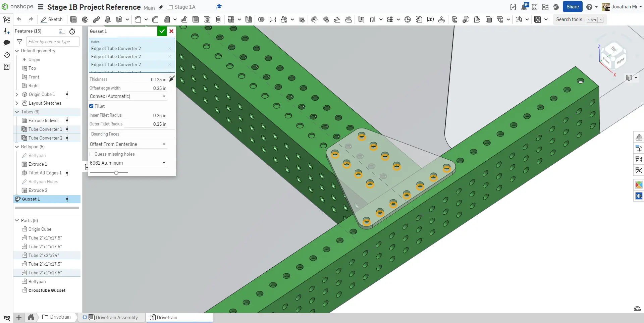Viewport: 644px width, 323px height.
Task: Click the Boolean tool icon
Action: click(x=261, y=19)
